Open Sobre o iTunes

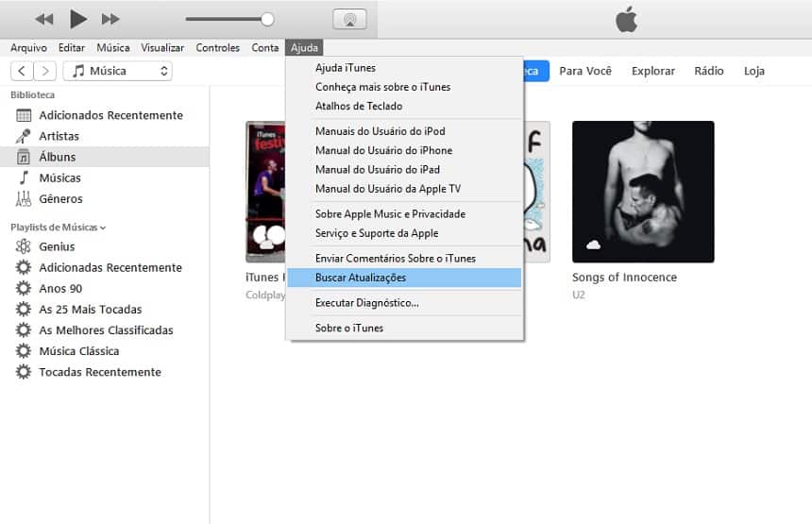pos(404,329)
